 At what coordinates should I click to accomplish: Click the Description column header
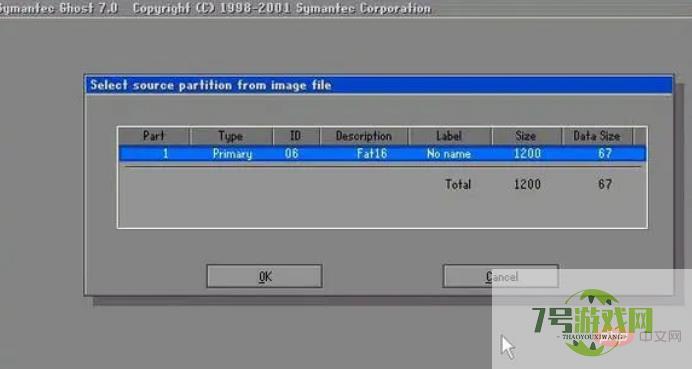(x=364, y=136)
